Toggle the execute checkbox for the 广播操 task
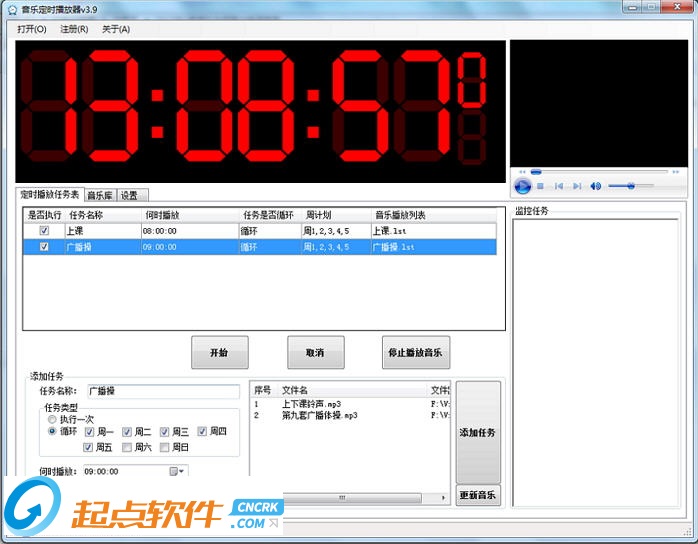 pos(44,247)
